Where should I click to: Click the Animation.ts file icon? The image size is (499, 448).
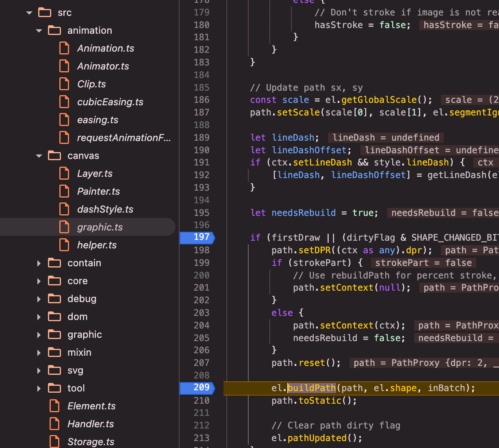tap(64, 48)
